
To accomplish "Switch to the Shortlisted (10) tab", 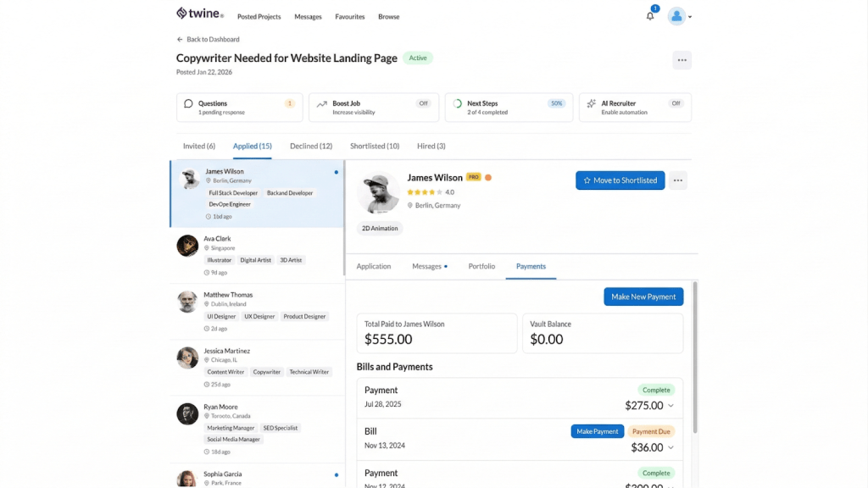I will [x=374, y=146].
